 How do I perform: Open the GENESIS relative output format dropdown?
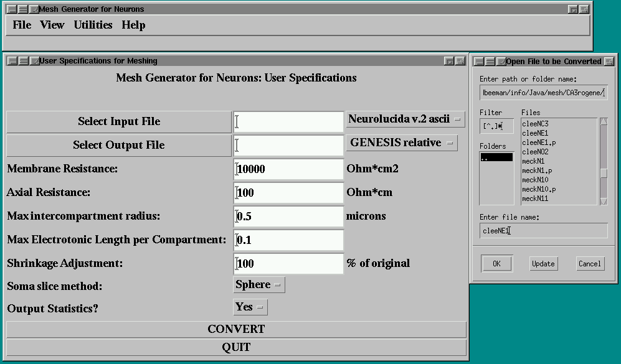point(402,143)
